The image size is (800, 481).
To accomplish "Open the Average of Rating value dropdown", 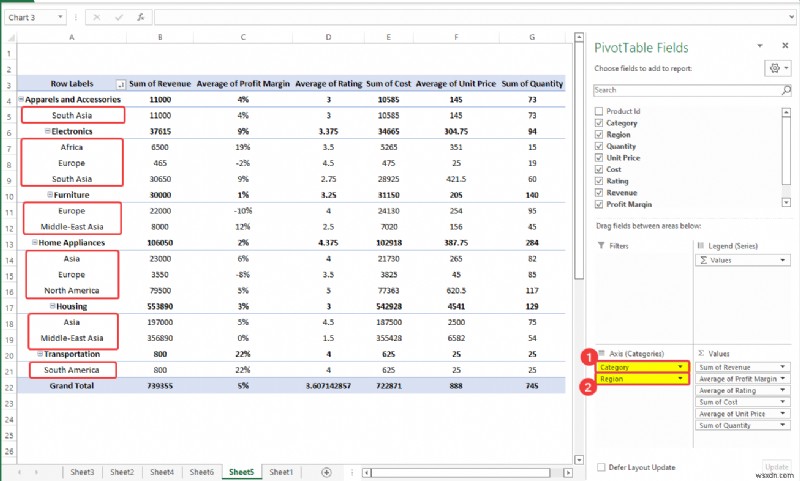I will (x=783, y=390).
